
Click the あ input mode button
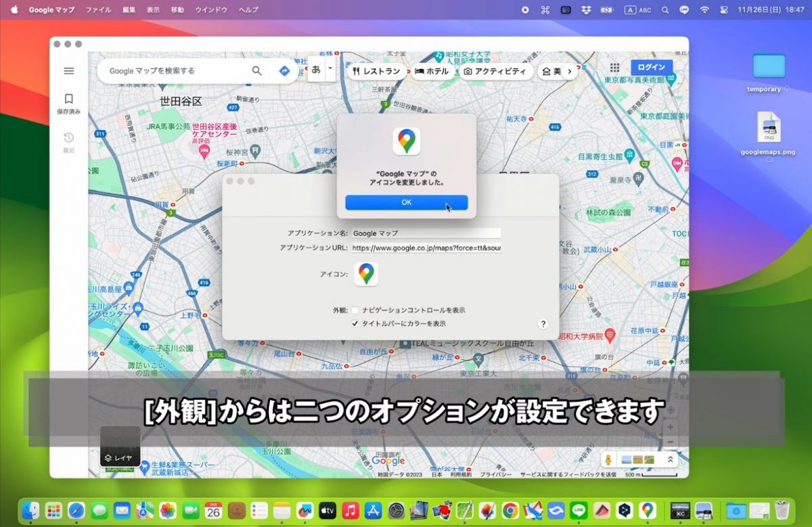(x=316, y=69)
